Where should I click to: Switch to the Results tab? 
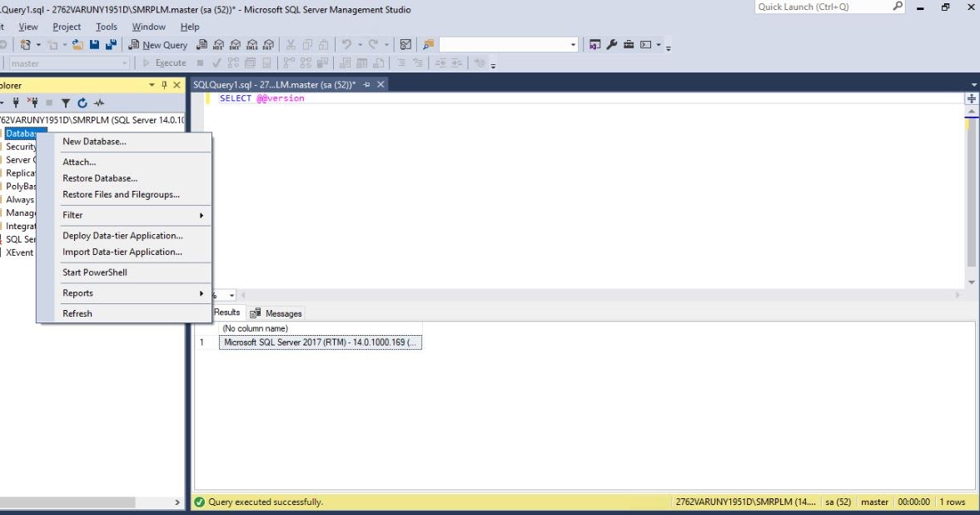pyautogui.click(x=226, y=312)
